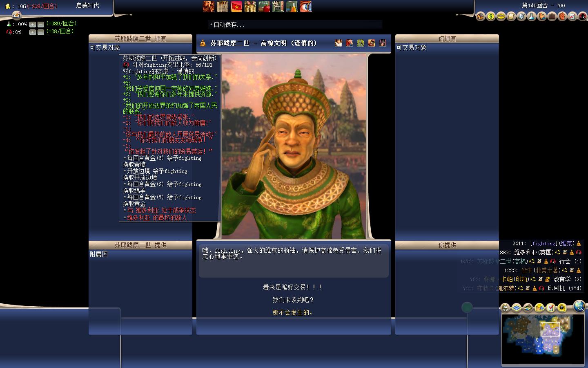Click the orange lab flask icon in top bar
Viewport: 588px width, 368px height.
click(292, 6)
